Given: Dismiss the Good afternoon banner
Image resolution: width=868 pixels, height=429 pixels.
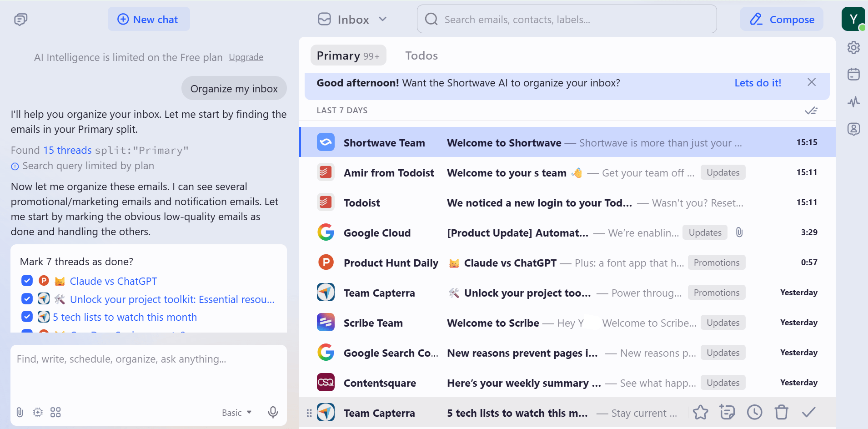Looking at the screenshot, I should 812,82.
